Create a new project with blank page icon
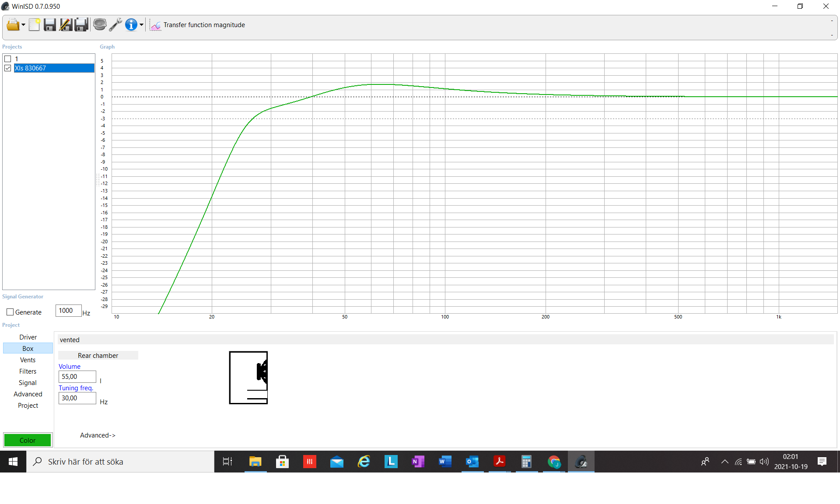Viewport: 840px width, 504px height. [x=35, y=25]
